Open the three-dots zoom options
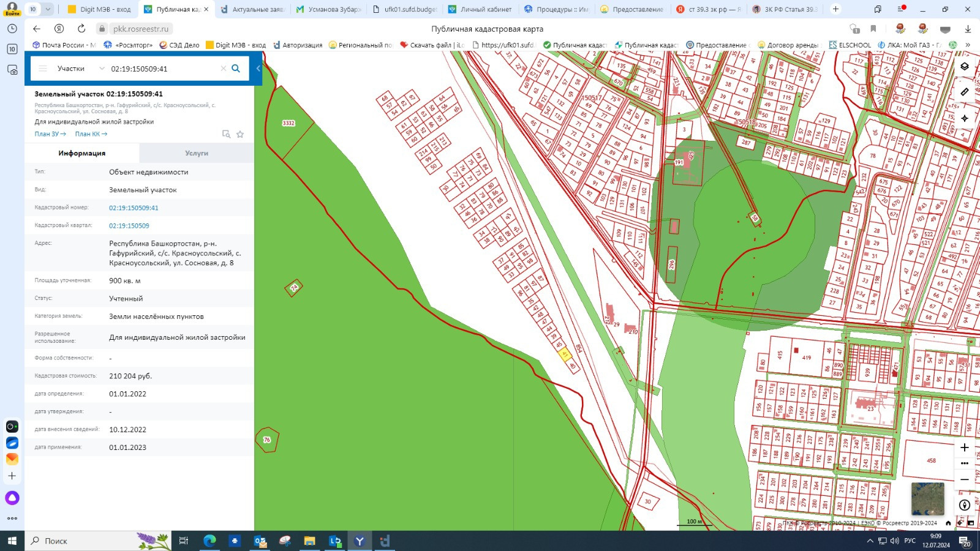This screenshot has width=980, height=551. pos(965,463)
